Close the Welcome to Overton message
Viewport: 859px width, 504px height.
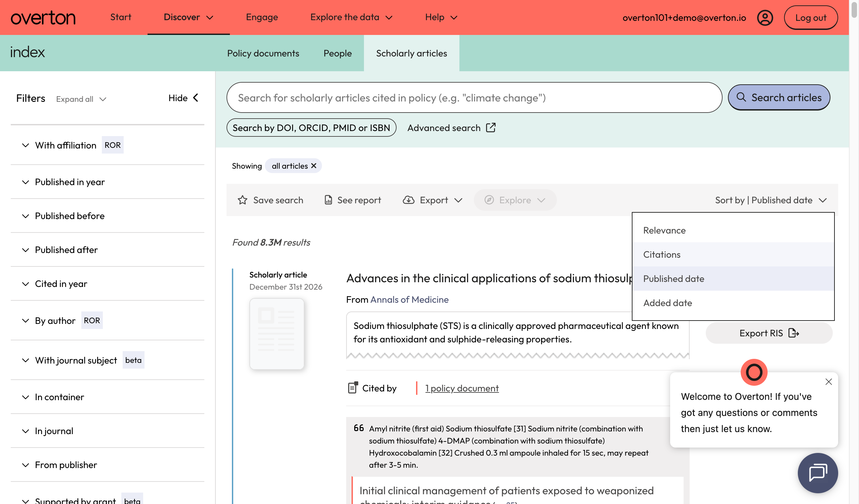click(x=828, y=382)
